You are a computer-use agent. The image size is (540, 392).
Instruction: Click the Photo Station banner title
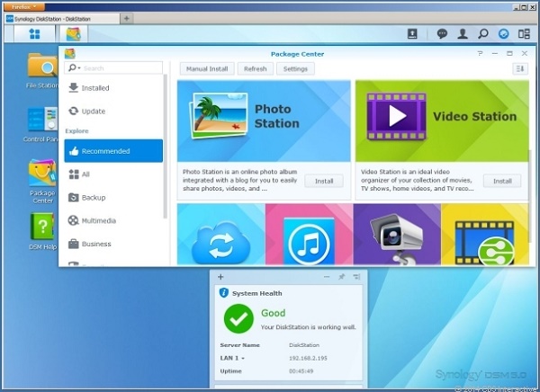coord(277,116)
